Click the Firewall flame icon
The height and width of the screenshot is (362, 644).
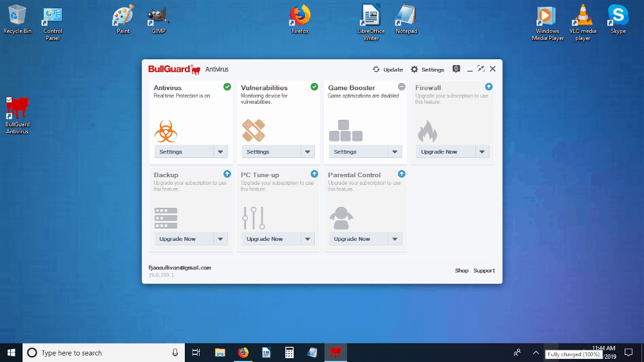pyautogui.click(x=427, y=131)
